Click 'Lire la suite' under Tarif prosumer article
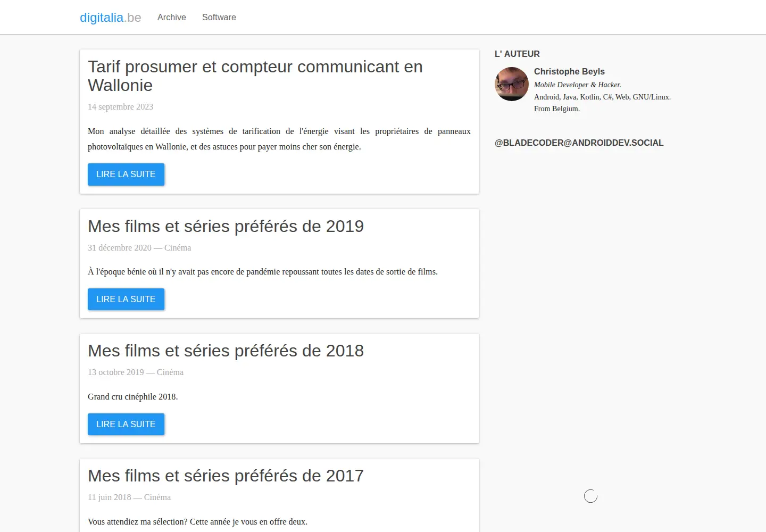766x532 pixels. pyautogui.click(x=126, y=174)
